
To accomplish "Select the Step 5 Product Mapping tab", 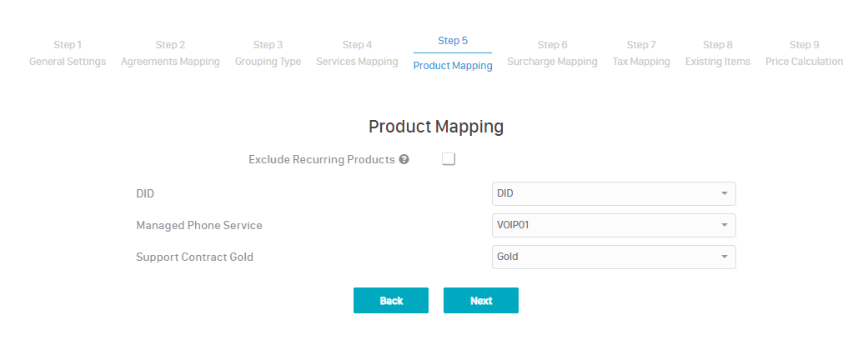I will 453,53.
